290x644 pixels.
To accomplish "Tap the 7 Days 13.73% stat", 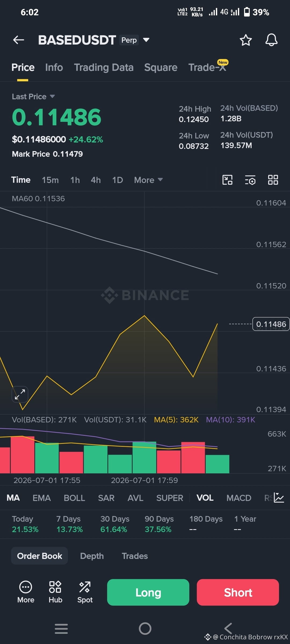I will [x=69, y=524].
